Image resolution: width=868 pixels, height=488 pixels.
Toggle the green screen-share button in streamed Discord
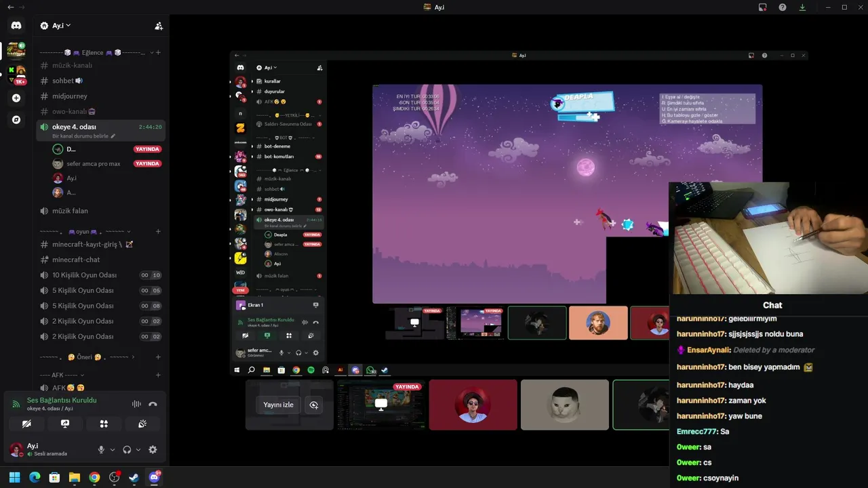tap(267, 335)
